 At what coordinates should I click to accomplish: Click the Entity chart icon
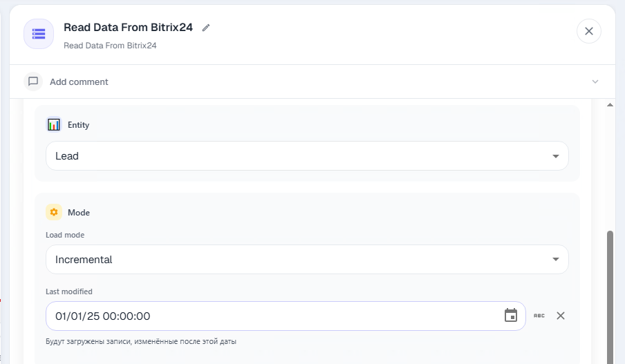click(54, 124)
